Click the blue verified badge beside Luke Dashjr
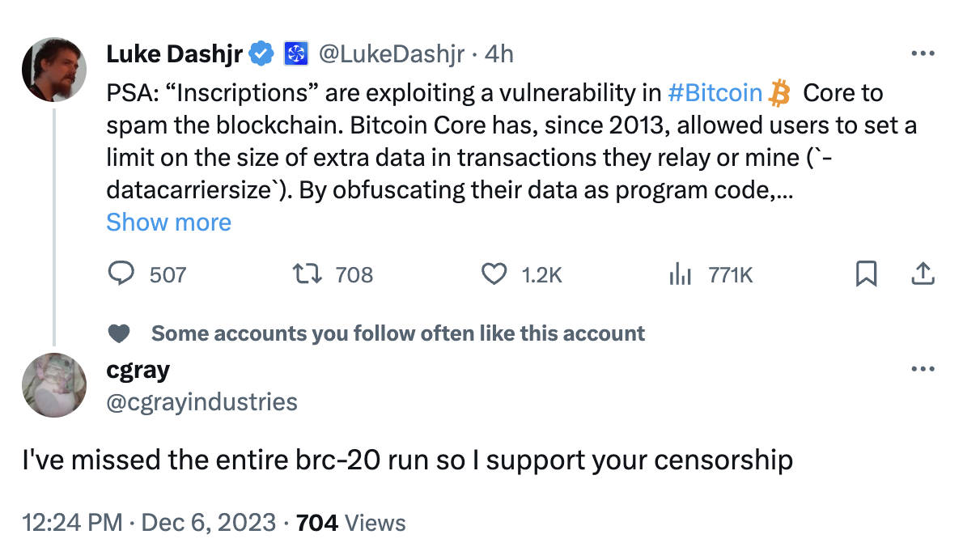This screenshot has height=560, width=963. (x=260, y=54)
